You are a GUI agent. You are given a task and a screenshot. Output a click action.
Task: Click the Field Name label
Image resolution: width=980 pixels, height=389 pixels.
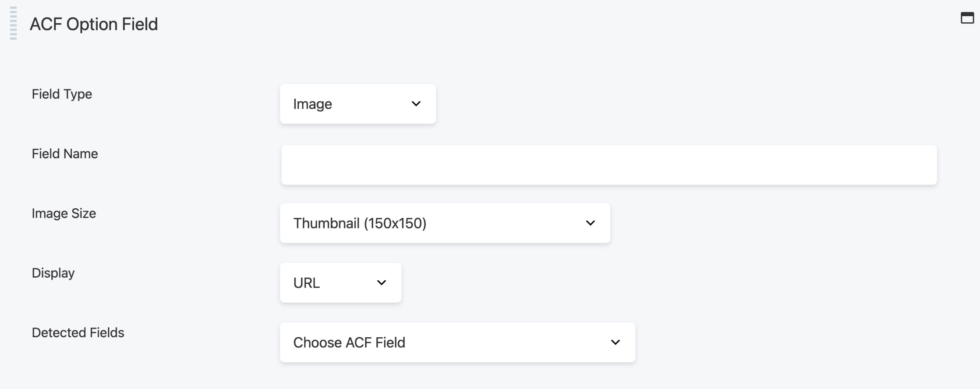pyautogui.click(x=64, y=153)
